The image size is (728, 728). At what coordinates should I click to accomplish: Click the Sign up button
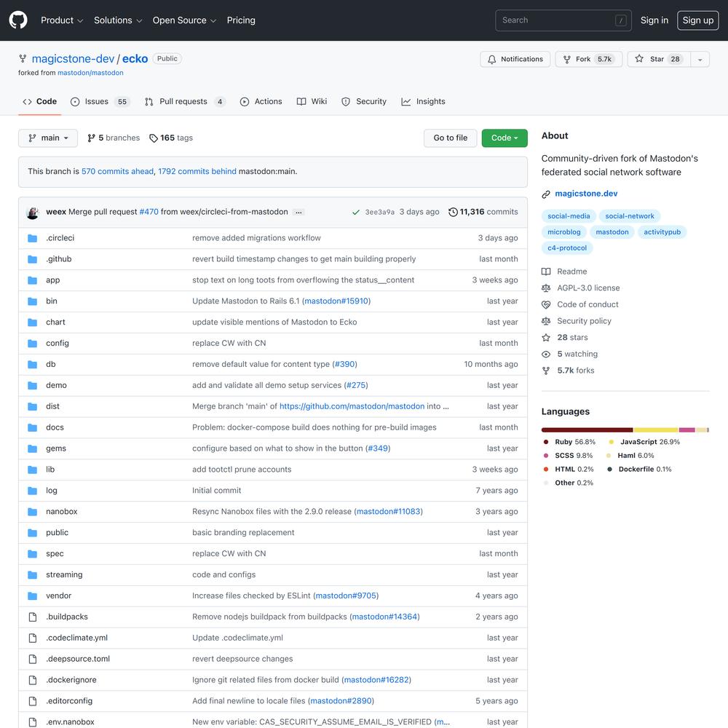tap(698, 20)
